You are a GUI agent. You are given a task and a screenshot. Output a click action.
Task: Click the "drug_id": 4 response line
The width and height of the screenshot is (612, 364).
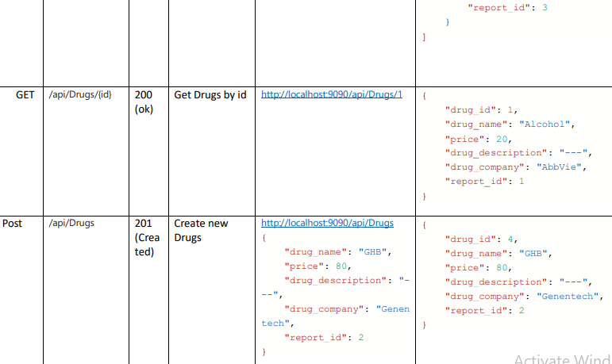pyautogui.click(x=481, y=239)
